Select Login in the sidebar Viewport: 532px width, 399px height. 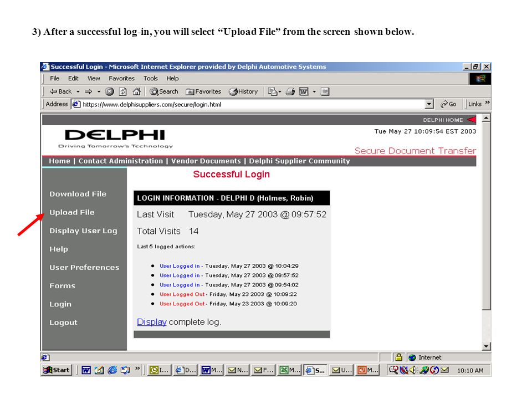[60, 304]
